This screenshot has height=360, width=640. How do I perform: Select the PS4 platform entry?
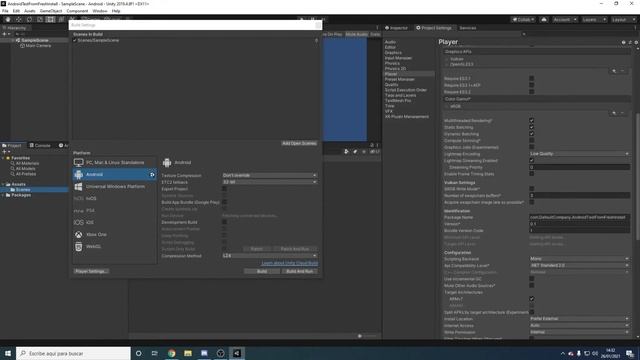(x=114, y=211)
